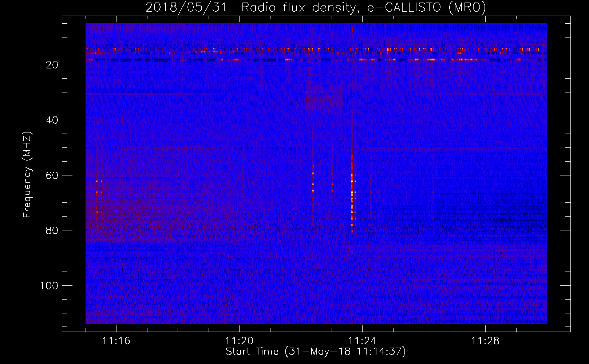Image resolution: width=589 pixels, height=364 pixels.
Task: Click the 11:28 time tick label
Action: tap(485, 341)
